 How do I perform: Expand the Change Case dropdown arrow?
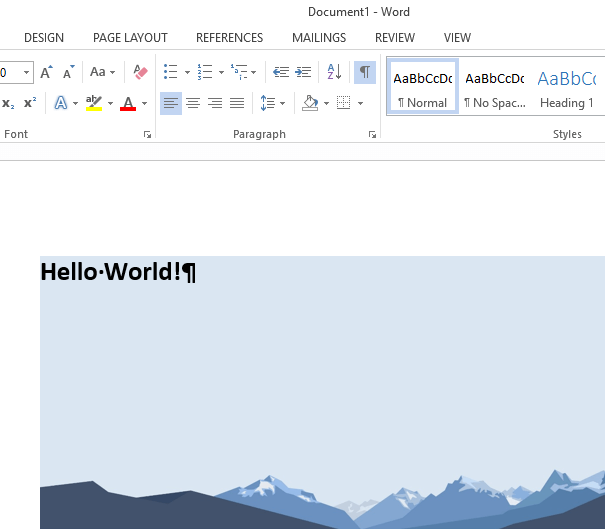(x=112, y=72)
